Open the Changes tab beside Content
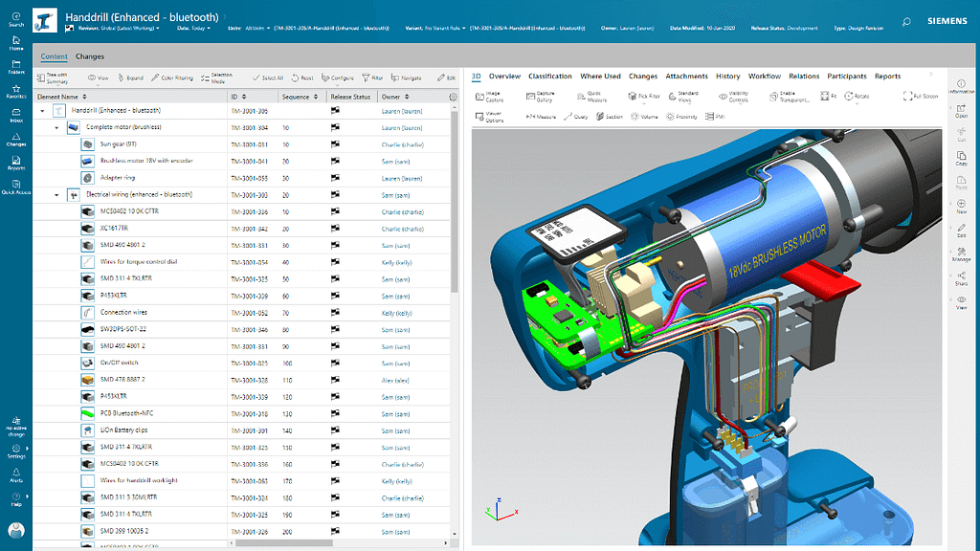The width and height of the screenshot is (980, 551). [89, 56]
